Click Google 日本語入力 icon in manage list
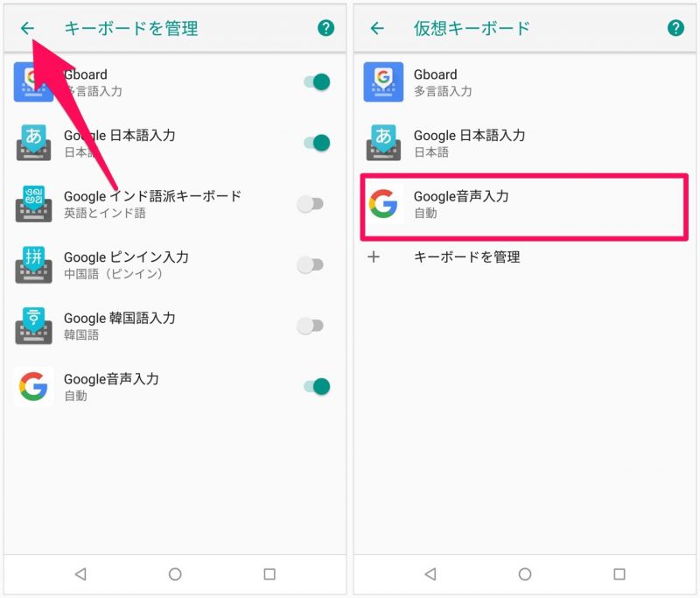This screenshot has width=700, height=598. pyautogui.click(x=33, y=143)
